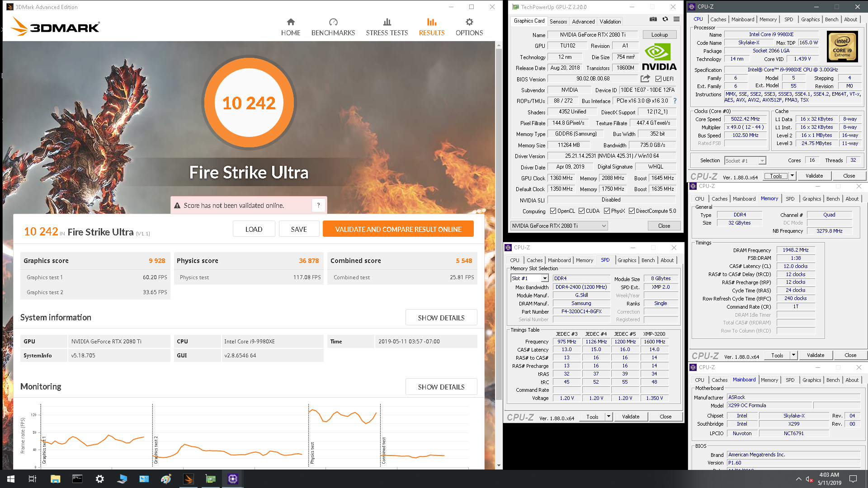Open the BENCHMARKS section in 3DMark
Screen dimensions: 868x488
pos(333,27)
